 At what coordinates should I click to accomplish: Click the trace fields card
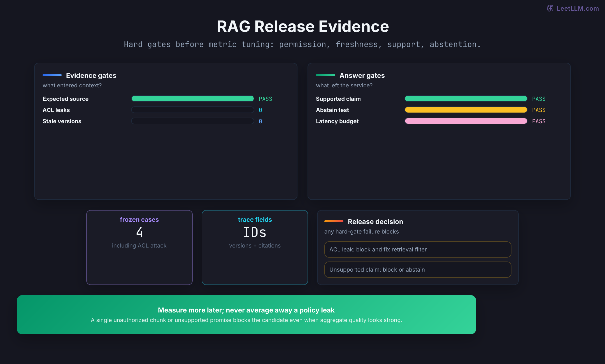click(x=255, y=248)
